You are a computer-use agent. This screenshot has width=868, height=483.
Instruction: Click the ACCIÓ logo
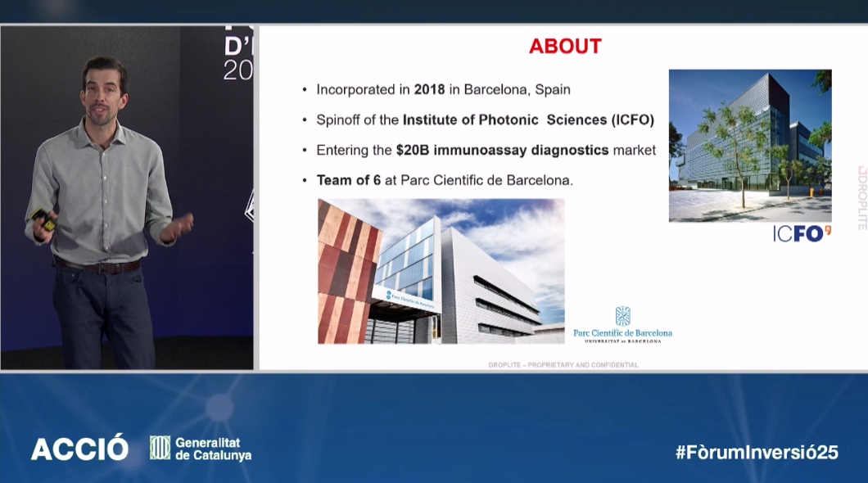tap(79, 448)
